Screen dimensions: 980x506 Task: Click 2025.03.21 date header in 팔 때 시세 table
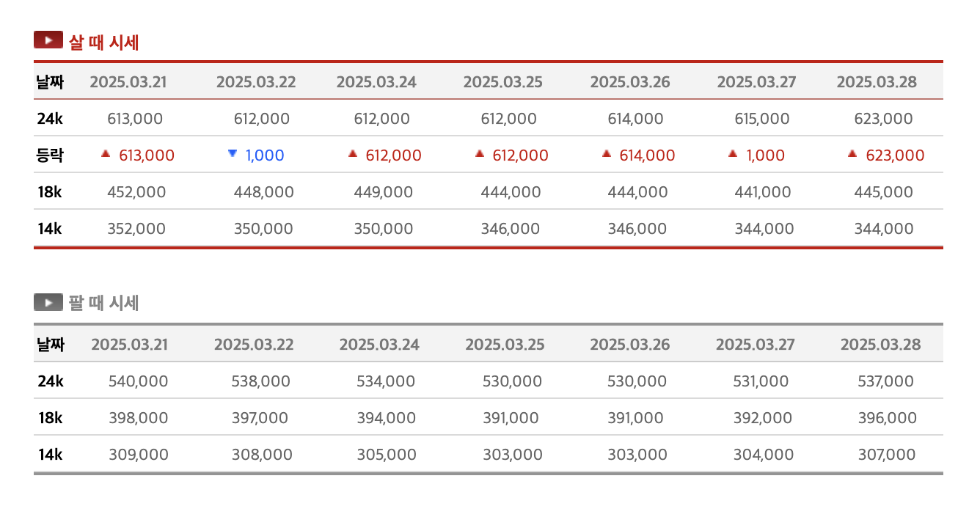tap(129, 345)
